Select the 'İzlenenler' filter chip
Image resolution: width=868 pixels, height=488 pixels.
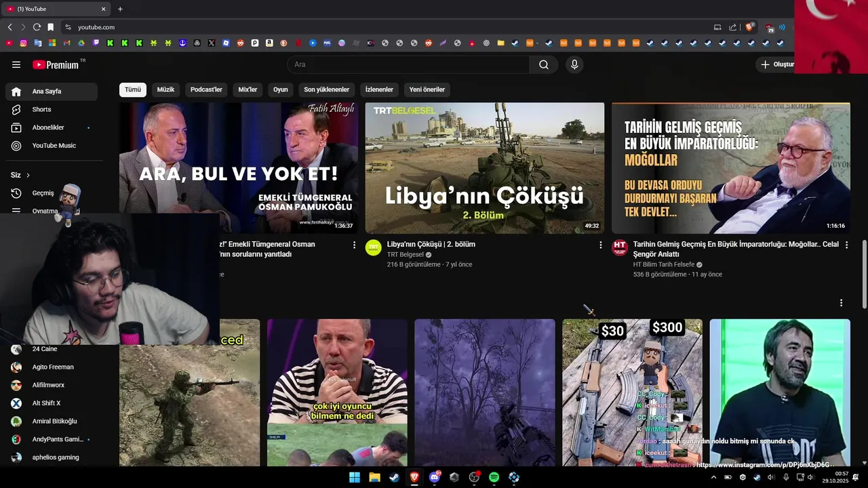[x=379, y=89]
